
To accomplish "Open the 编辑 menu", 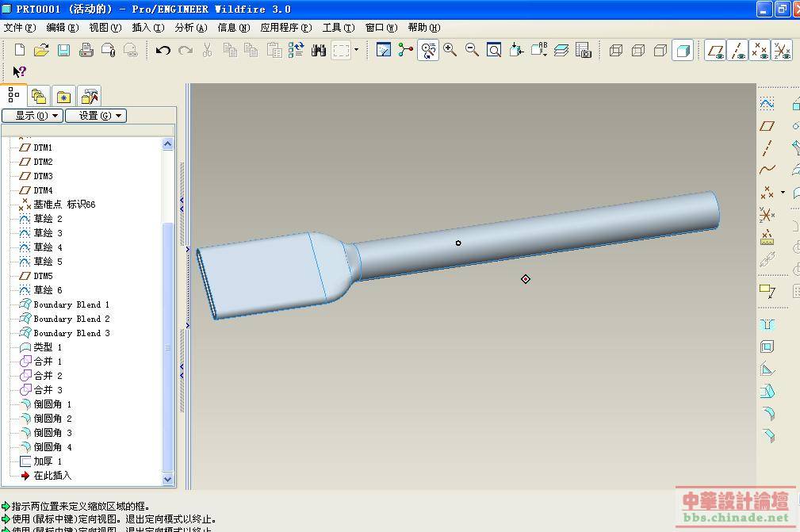I will point(63,28).
